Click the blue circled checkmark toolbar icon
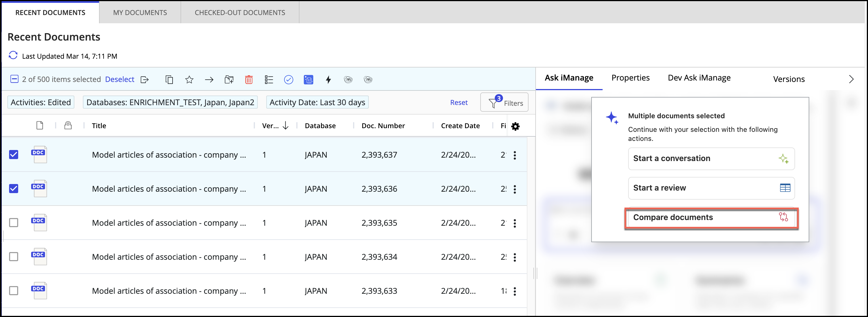This screenshot has height=317, width=868. pos(288,80)
